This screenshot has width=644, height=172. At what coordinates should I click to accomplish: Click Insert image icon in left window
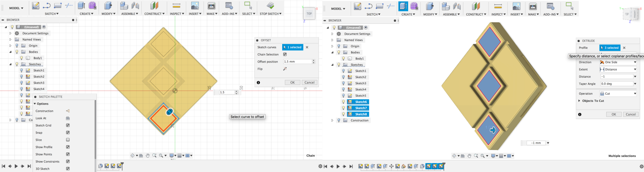pyautogui.click(x=195, y=6)
